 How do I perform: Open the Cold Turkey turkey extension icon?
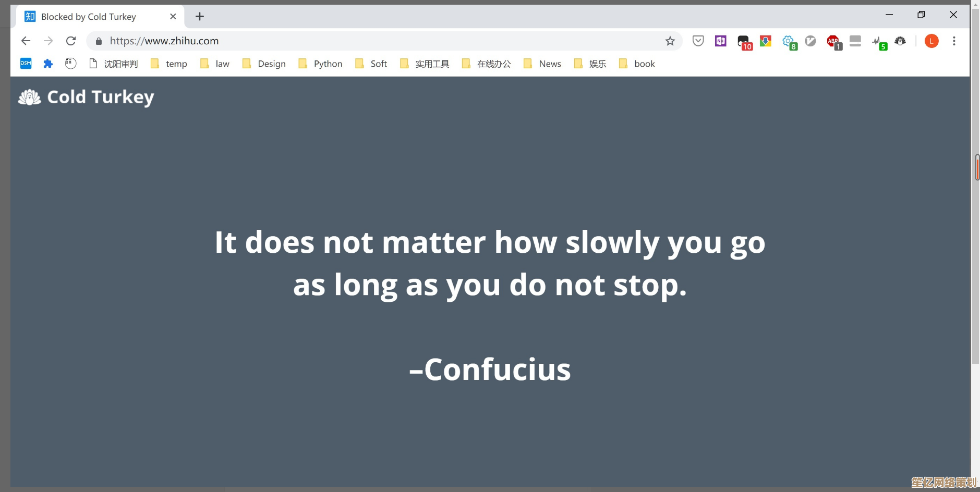click(900, 41)
